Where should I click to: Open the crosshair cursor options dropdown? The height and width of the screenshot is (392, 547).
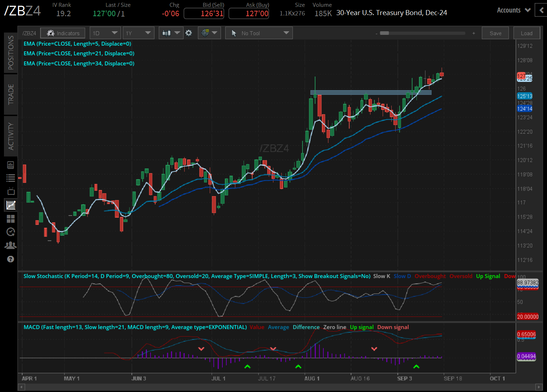210,33
